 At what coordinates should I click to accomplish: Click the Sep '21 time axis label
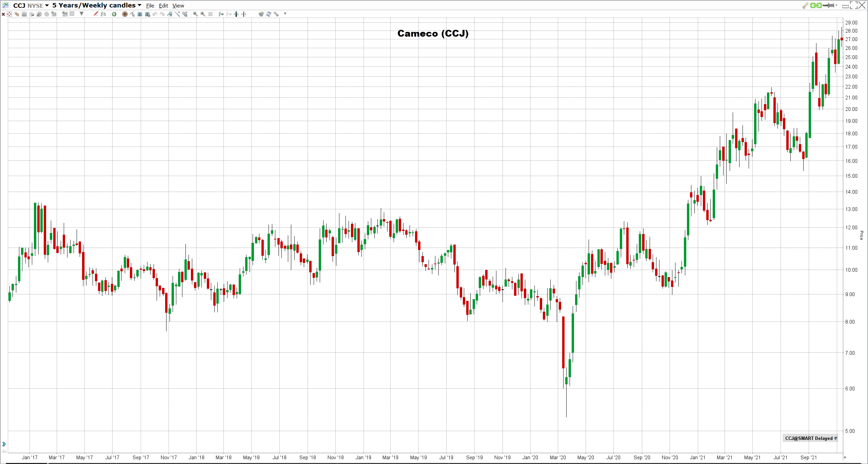pos(809,458)
